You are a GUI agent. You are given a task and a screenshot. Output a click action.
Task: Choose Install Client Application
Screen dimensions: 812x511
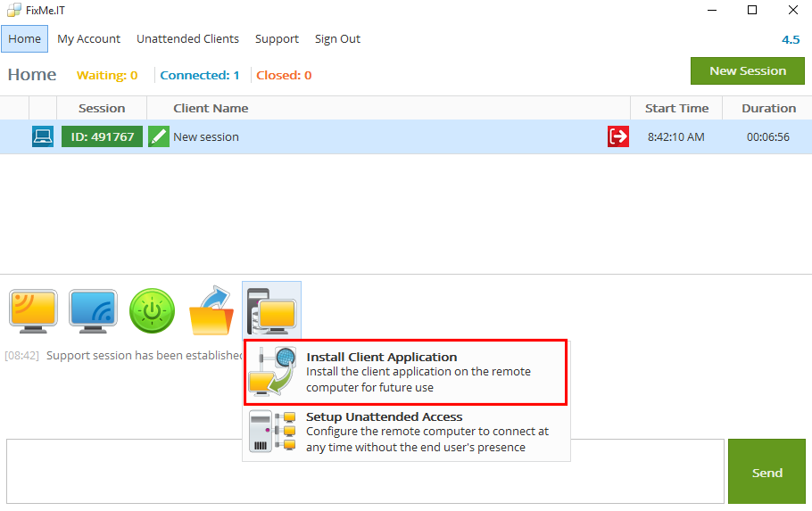point(406,372)
